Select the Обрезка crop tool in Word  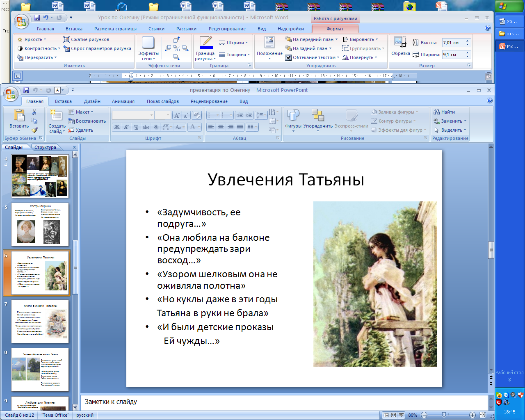(x=400, y=43)
